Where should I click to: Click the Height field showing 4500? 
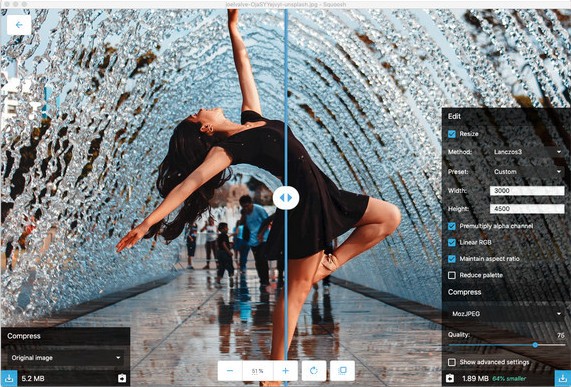pos(527,209)
